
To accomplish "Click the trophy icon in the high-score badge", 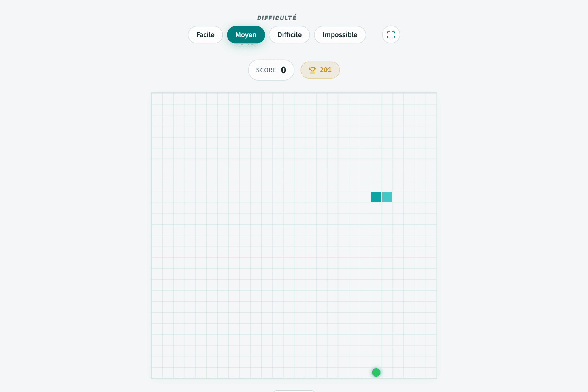I will tap(313, 70).
